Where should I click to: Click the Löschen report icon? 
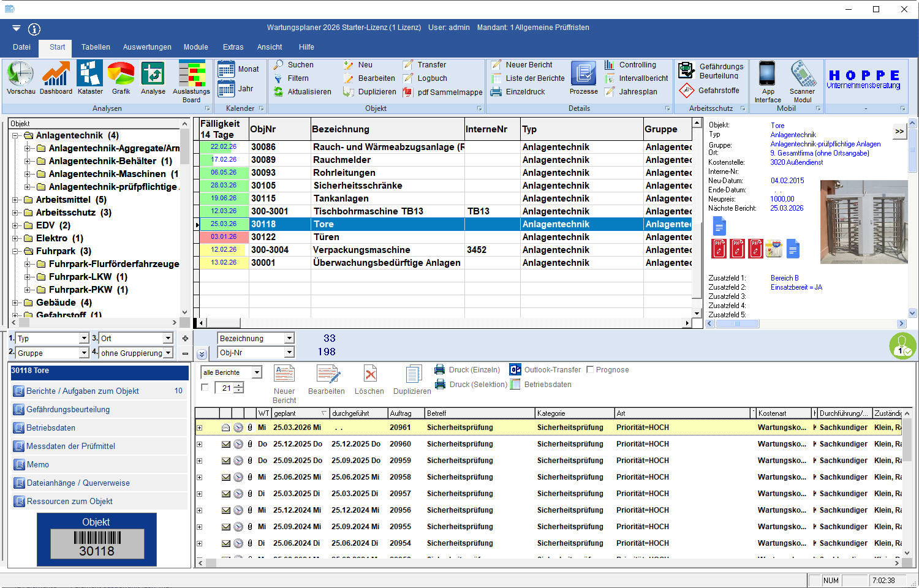coord(369,375)
